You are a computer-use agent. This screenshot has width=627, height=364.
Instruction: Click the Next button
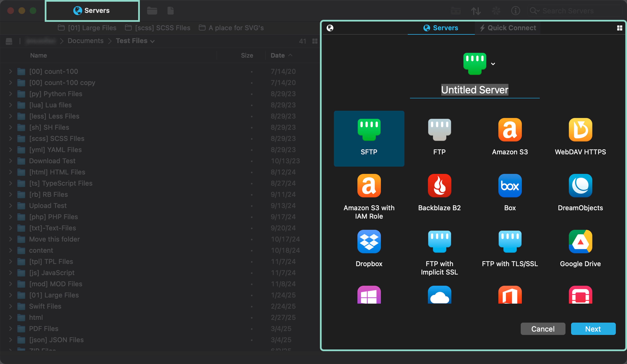coord(593,329)
